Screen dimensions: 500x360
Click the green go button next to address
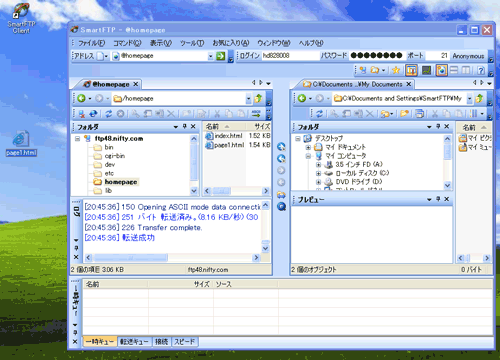click(220, 56)
